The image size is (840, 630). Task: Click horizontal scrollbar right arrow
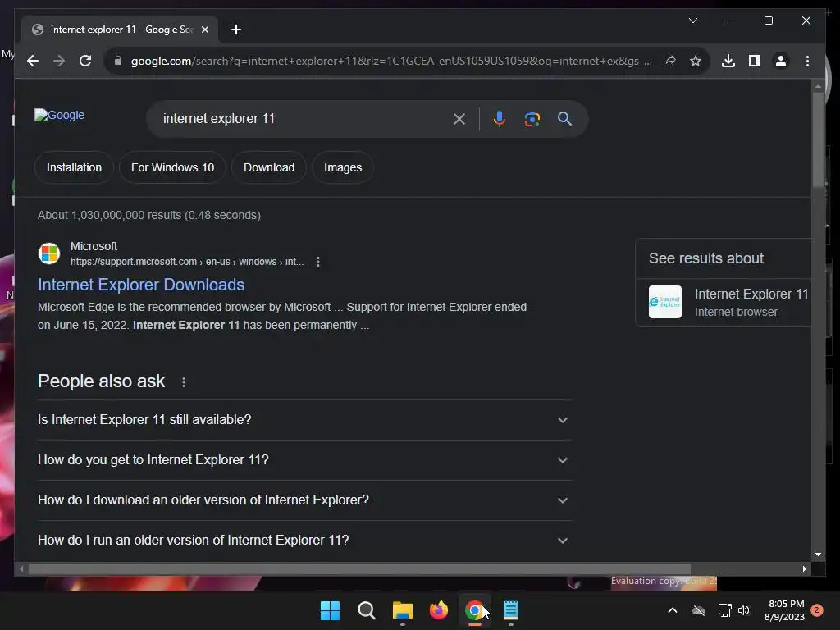[x=804, y=569]
